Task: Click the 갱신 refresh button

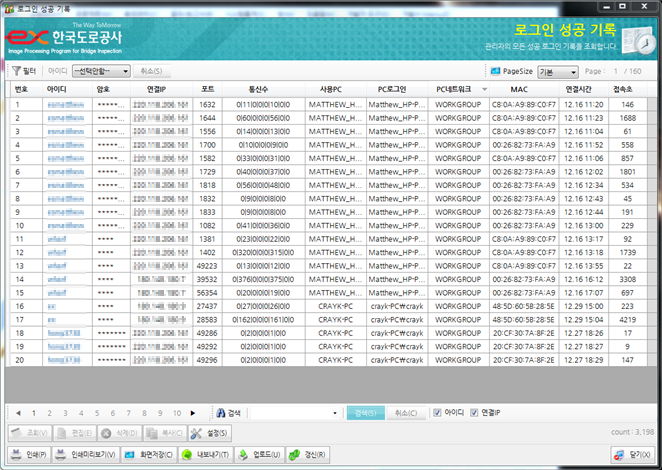Action: click(x=308, y=455)
